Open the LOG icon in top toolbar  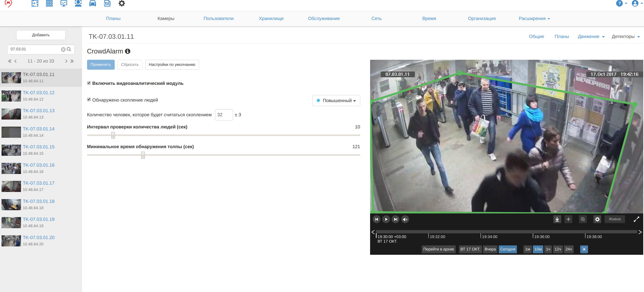tap(107, 3)
